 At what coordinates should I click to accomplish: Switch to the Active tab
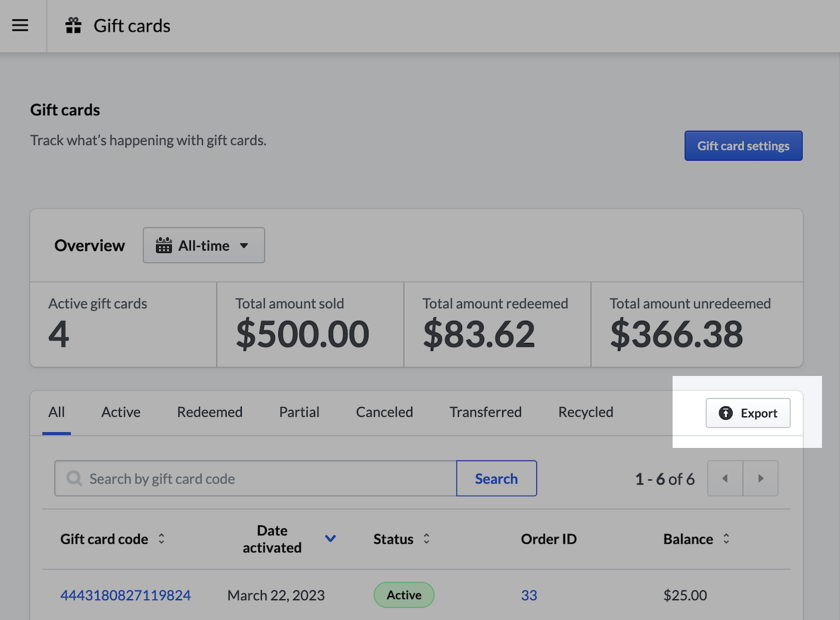click(x=121, y=413)
